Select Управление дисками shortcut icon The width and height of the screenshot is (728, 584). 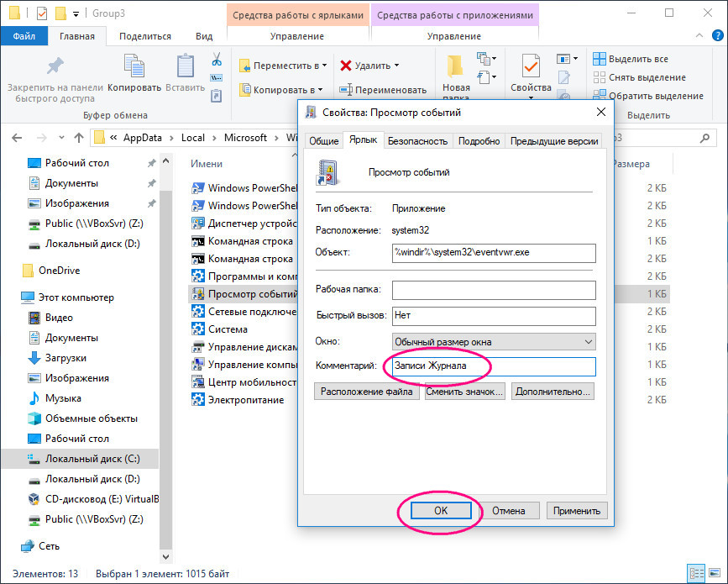[x=198, y=347]
